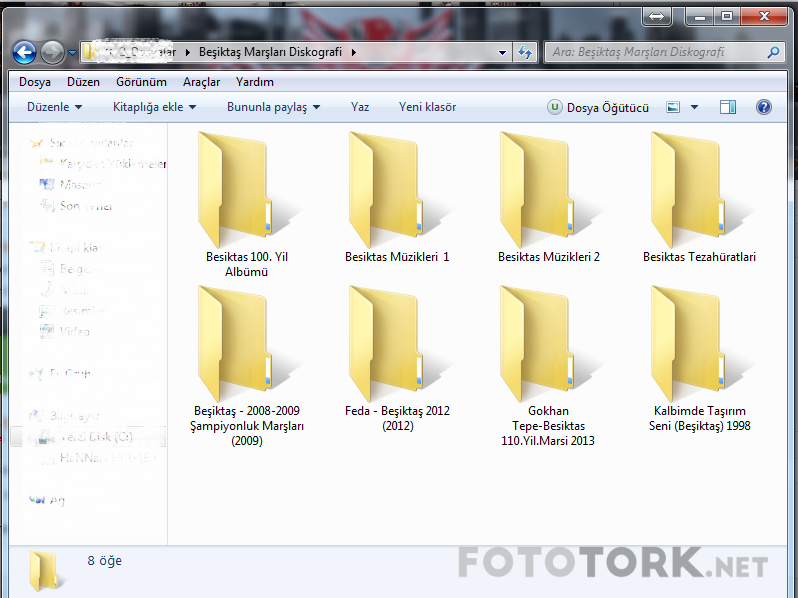Viewport: 798px width, 598px height.
Task: Toggle the preview pane icon
Action: [728, 107]
